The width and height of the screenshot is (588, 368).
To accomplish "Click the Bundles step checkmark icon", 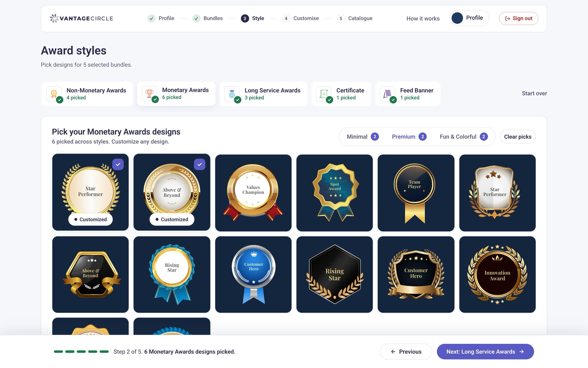I will tap(196, 18).
